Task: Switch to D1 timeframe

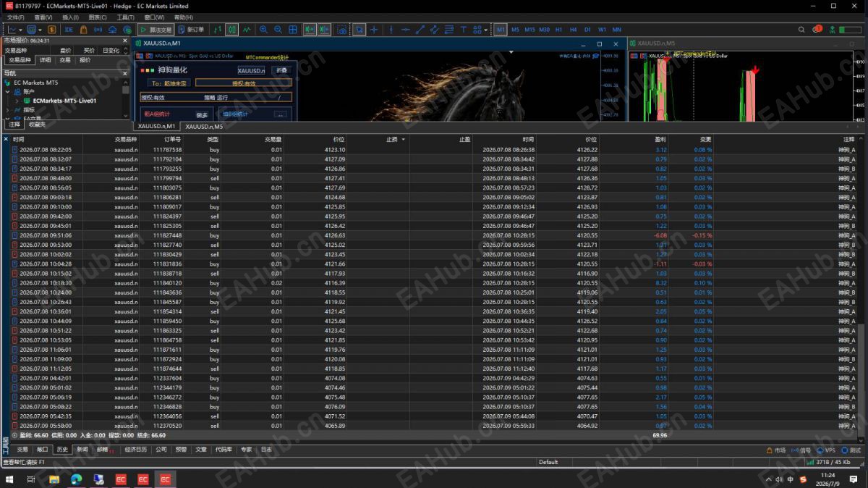Action: point(587,30)
